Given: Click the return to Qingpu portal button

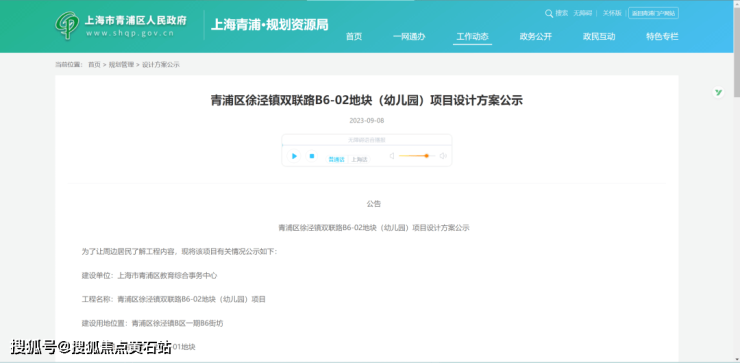Looking at the screenshot, I should point(653,13).
